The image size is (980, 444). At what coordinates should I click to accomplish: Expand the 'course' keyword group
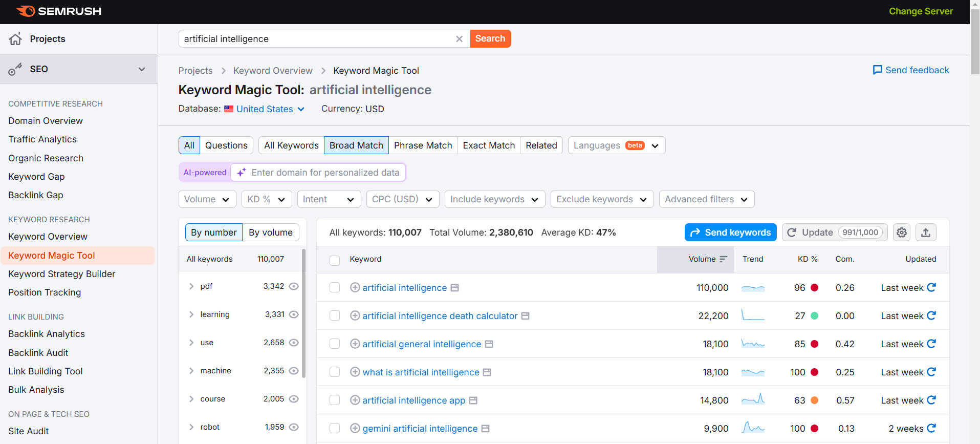point(191,399)
